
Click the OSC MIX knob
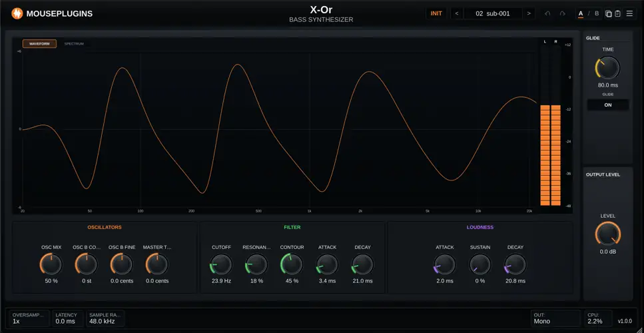51,264
